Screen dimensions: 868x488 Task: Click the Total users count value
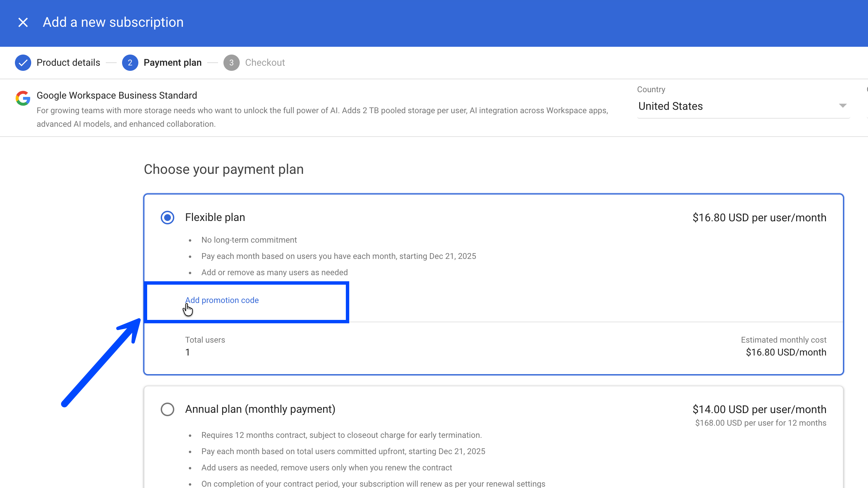coord(188,352)
